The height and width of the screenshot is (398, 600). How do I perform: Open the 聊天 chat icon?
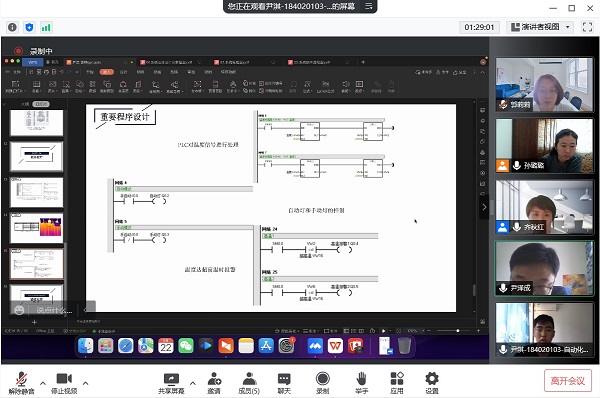click(x=284, y=383)
